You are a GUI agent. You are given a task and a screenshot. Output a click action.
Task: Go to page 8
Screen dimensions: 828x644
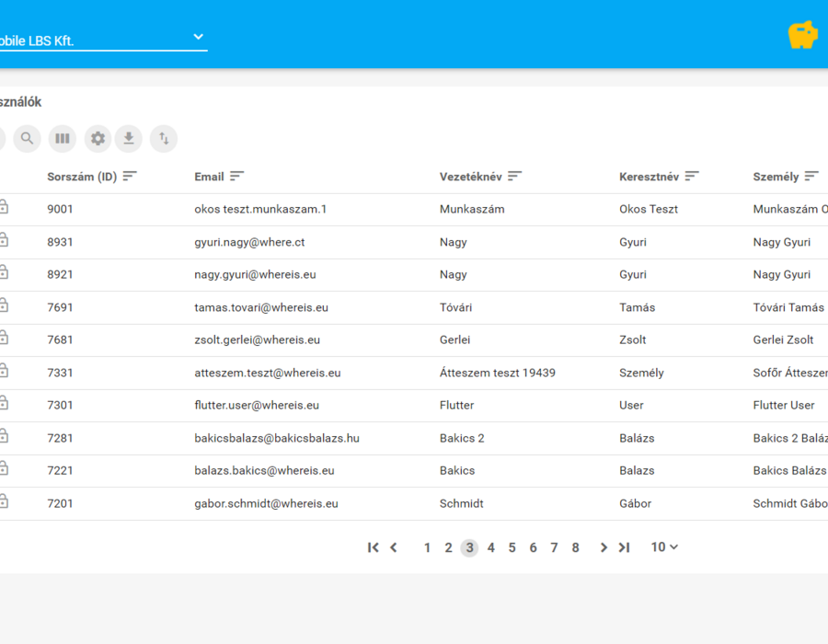click(576, 548)
